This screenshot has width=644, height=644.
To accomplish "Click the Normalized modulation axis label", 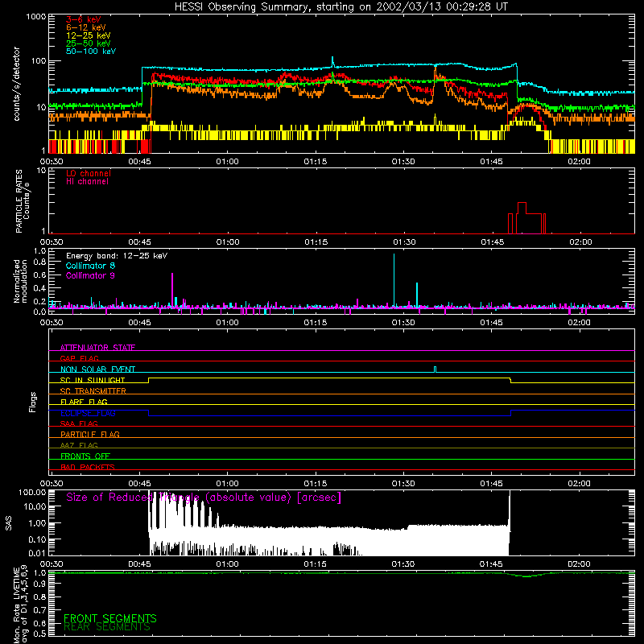I will click(x=20, y=281).
